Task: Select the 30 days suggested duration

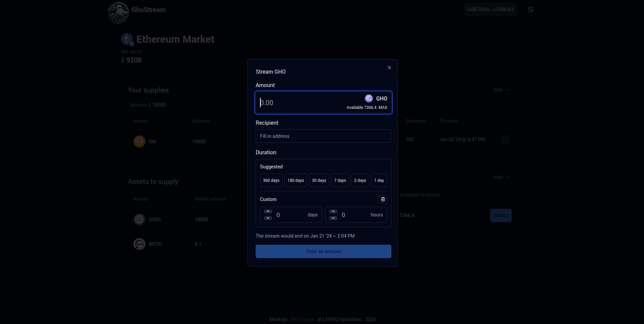Action: (x=319, y=180)
